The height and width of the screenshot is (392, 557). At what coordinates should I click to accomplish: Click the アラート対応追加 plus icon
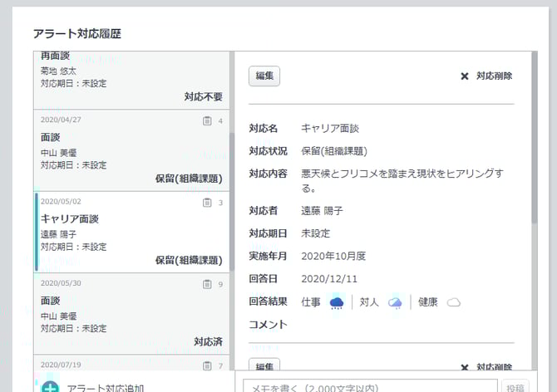[x=50, y=387]
